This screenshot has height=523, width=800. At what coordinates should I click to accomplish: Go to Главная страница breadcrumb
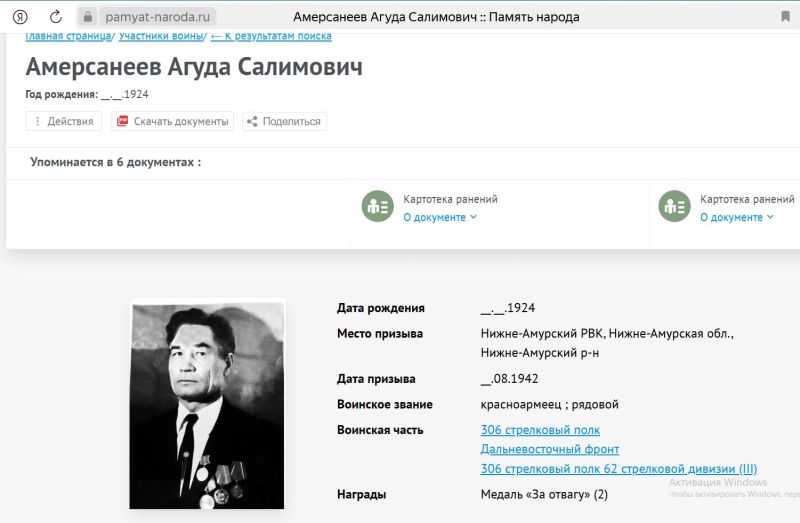(x=70, y=36)
